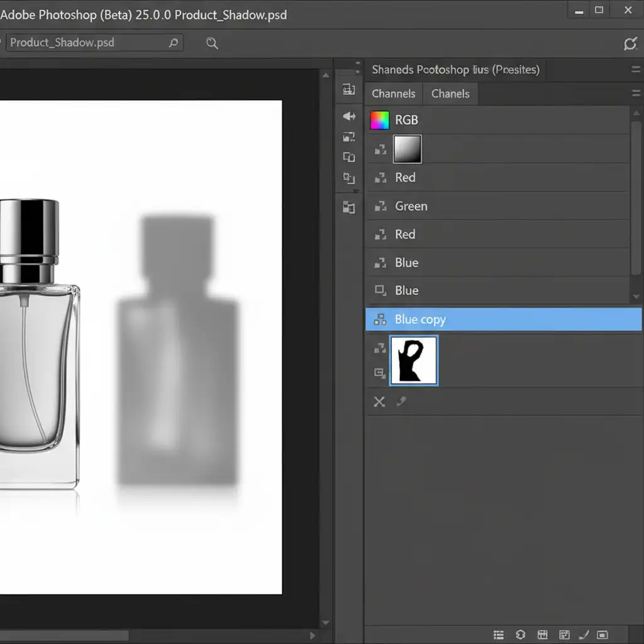This screenshot has height=644, width=644.
Task: Open the Channels panel flyout menu
Action: (635, 94)
